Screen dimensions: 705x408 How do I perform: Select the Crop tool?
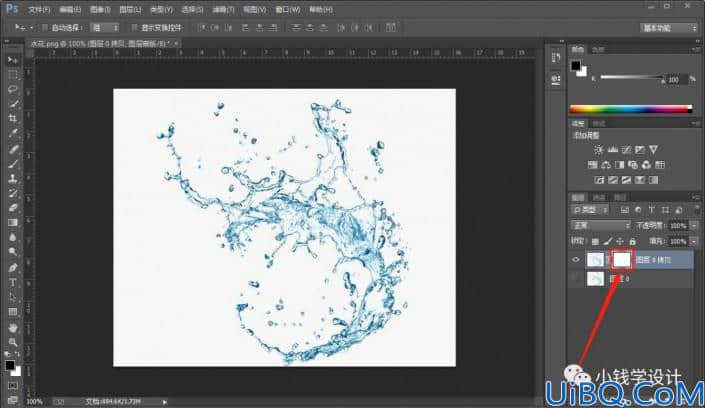click(13, 119)
